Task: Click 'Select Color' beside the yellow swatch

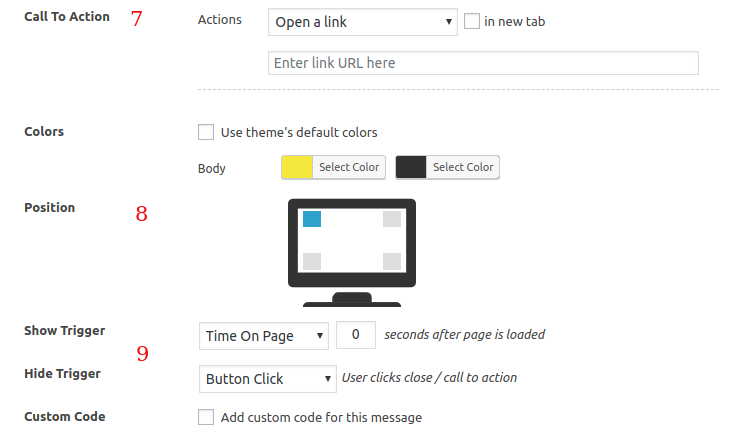Action: pyautogui.click(x=349, y=167)
